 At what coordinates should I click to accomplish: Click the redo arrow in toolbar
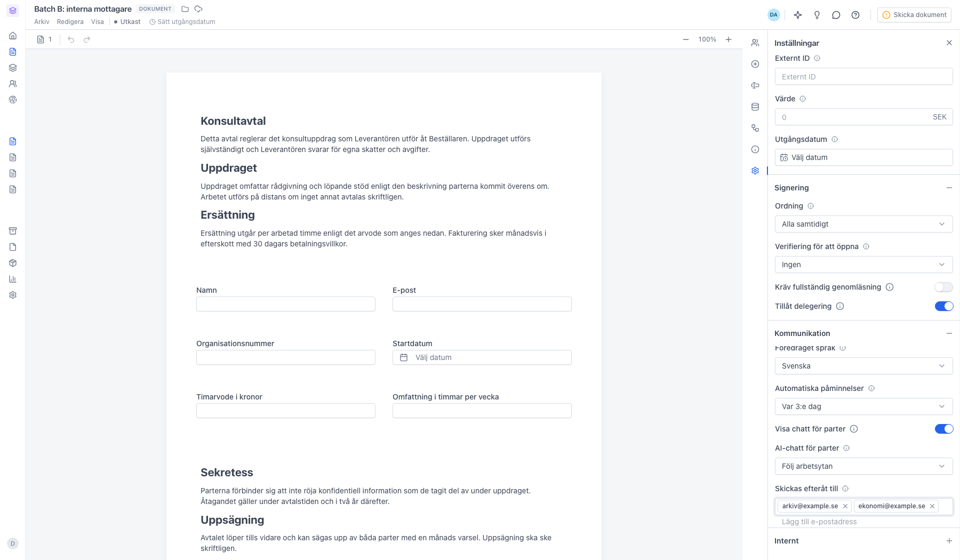click(87, 39)
